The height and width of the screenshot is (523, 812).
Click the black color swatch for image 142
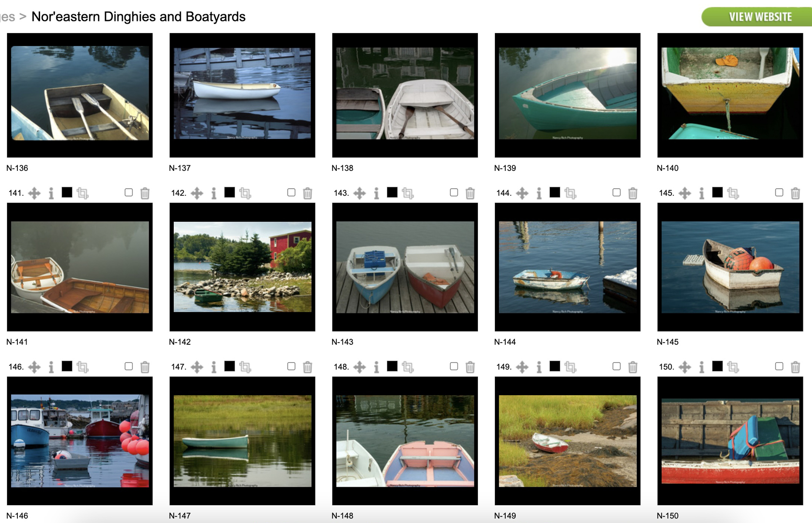click(x=230, y=192)
